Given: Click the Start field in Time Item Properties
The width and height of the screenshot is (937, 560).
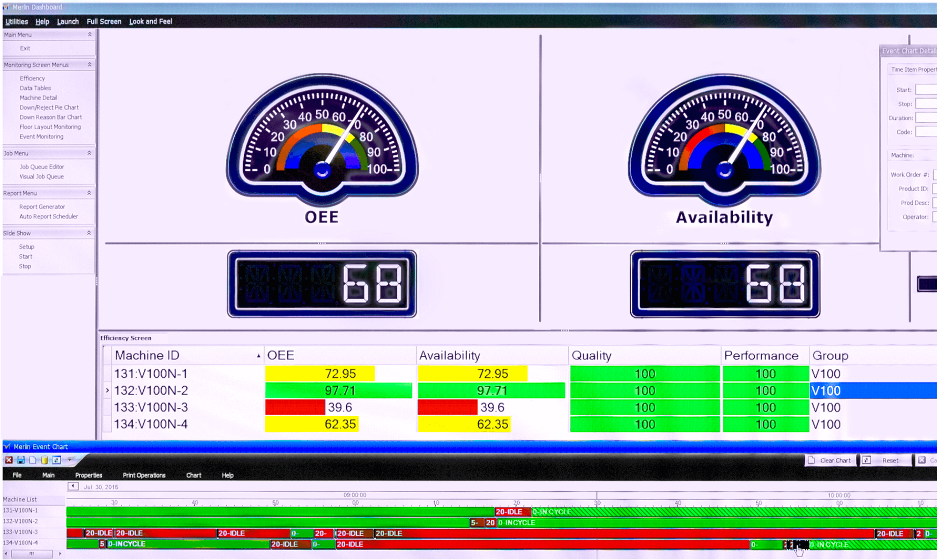Looking at the screenshot, I should [x=926, y=90].
